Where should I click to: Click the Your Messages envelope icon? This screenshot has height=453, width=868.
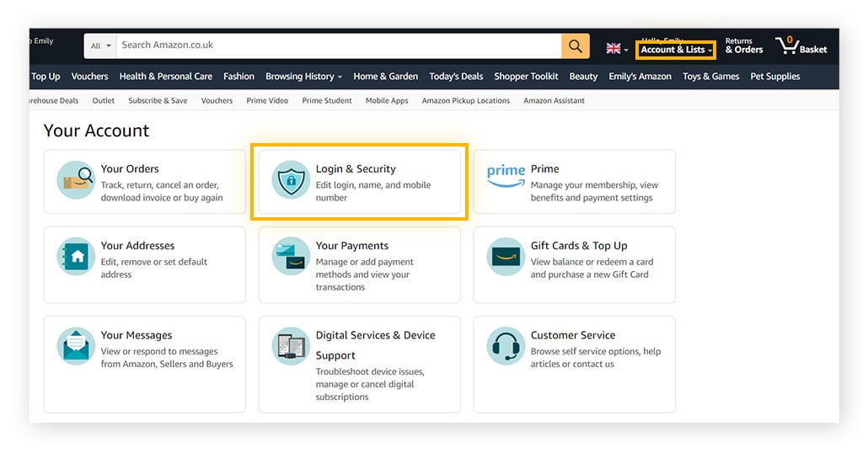coord(76,347)
